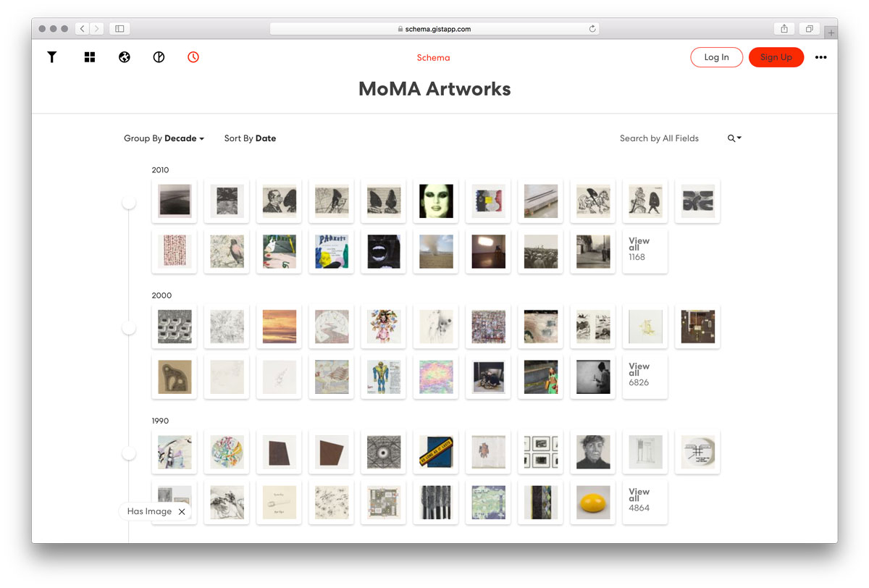Select the red clock timeline view
Screen dimensions: 869x588
tap(193, 57)
